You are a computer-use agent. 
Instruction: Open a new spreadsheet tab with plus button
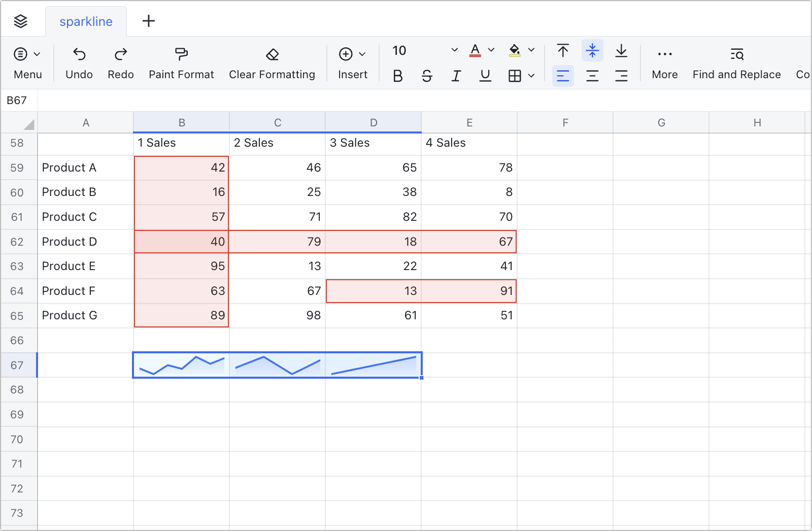(148, 21)
